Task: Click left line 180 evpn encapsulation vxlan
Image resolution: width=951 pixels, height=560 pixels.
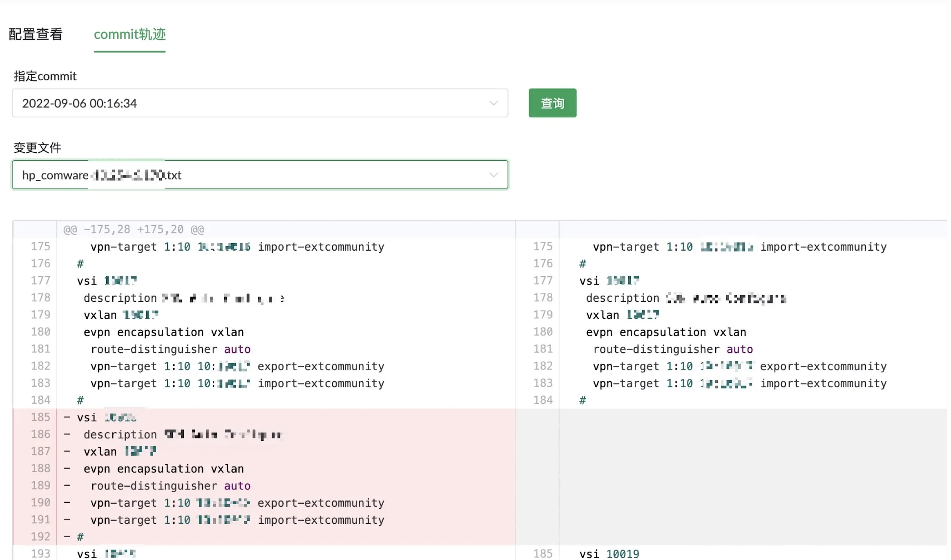Action: point(163,332)
